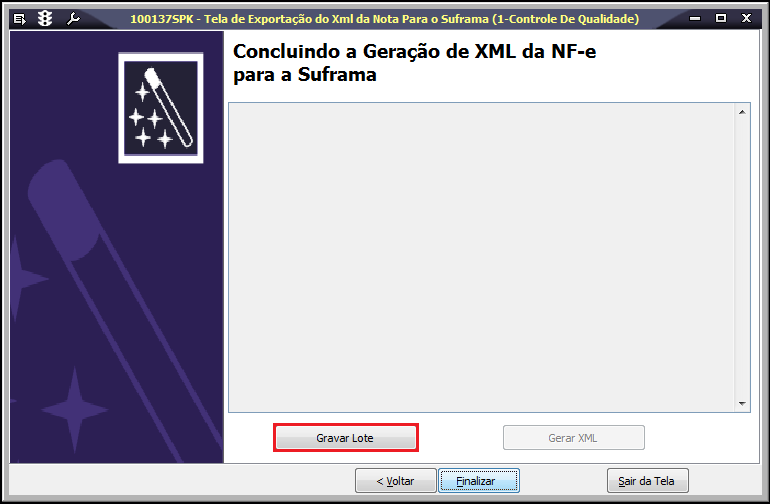Screen dimensions: 770x504
Task: Maximize the Suframa export window
Action: (721, 18)
